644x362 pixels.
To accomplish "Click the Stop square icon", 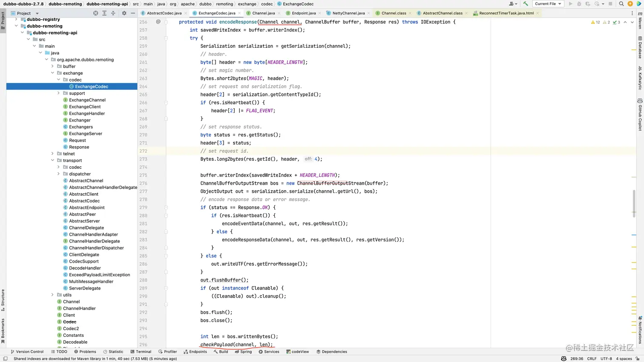I will click(610, 4).
